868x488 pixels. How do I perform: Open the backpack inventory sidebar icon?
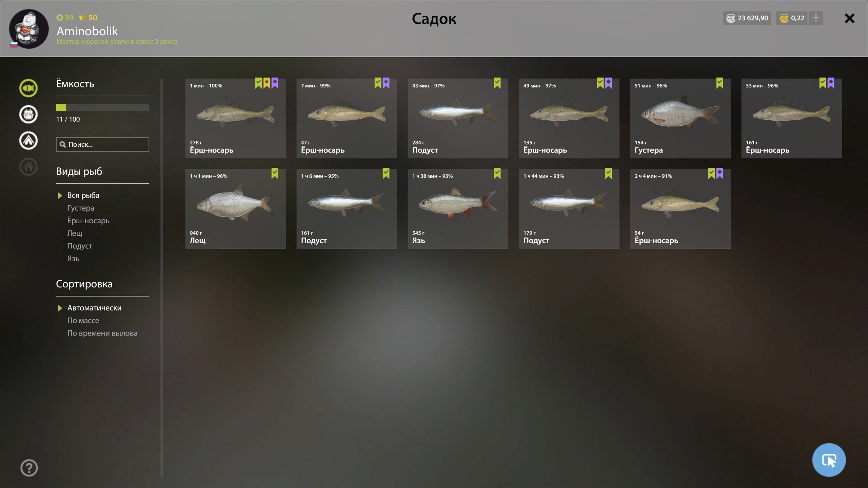pyautogui.click(x=28, y=114)
